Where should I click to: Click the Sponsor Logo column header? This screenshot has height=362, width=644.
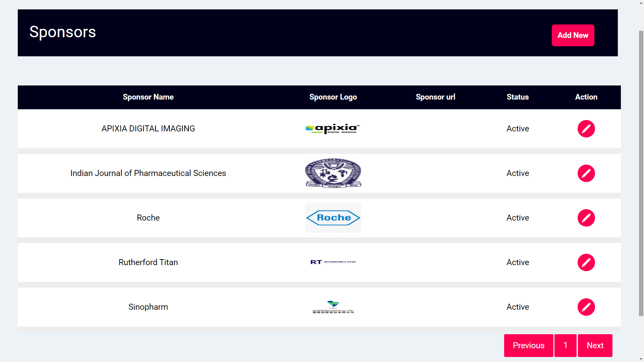tap(333, 97)
